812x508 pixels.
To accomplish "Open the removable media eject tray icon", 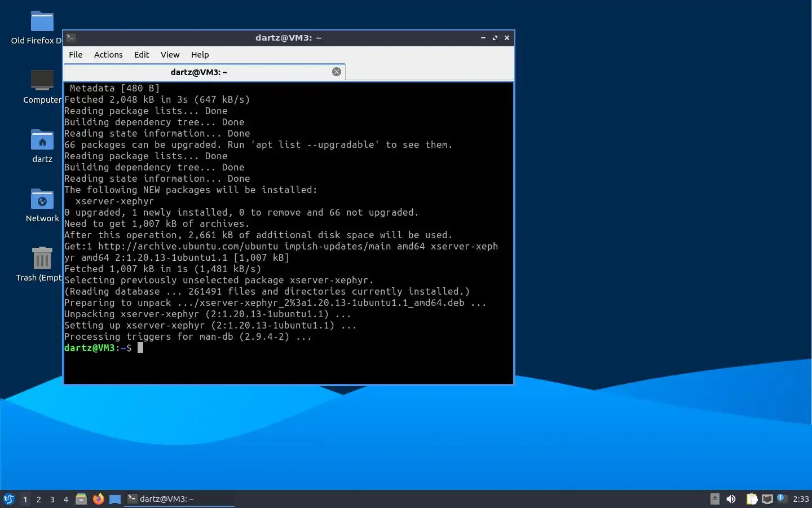I will coord(714,498).
